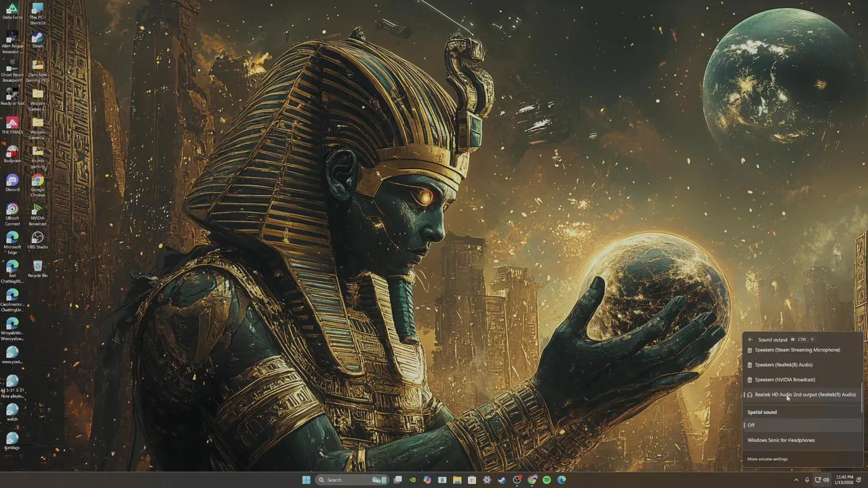868x488 pixels.
Task: Select Realtek HD Audio 2nd output device
Action: 802,394
